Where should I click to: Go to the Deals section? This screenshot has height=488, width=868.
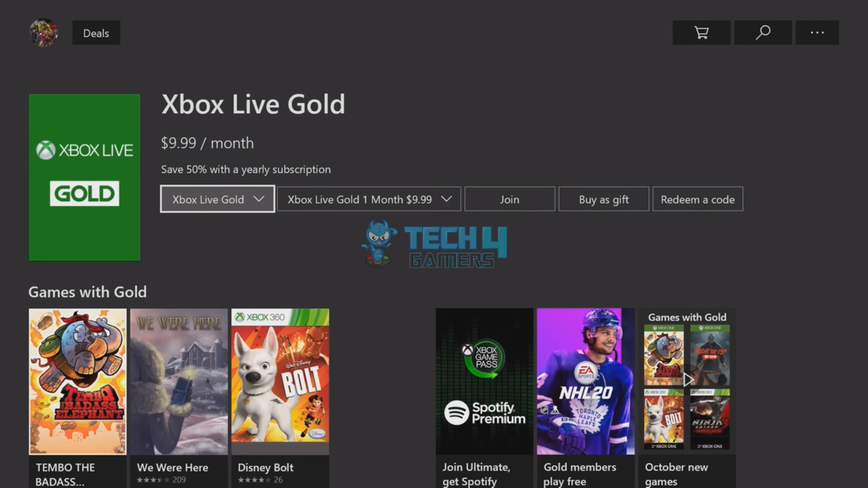point(96,33)
